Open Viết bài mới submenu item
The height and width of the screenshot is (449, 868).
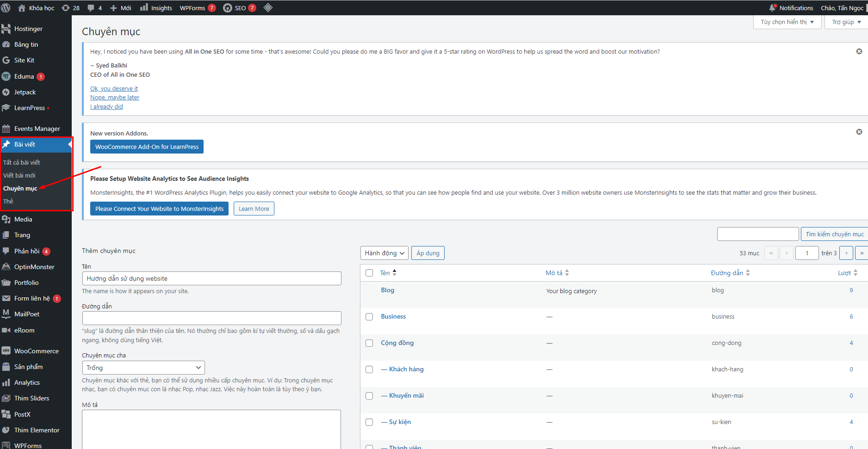19,175
